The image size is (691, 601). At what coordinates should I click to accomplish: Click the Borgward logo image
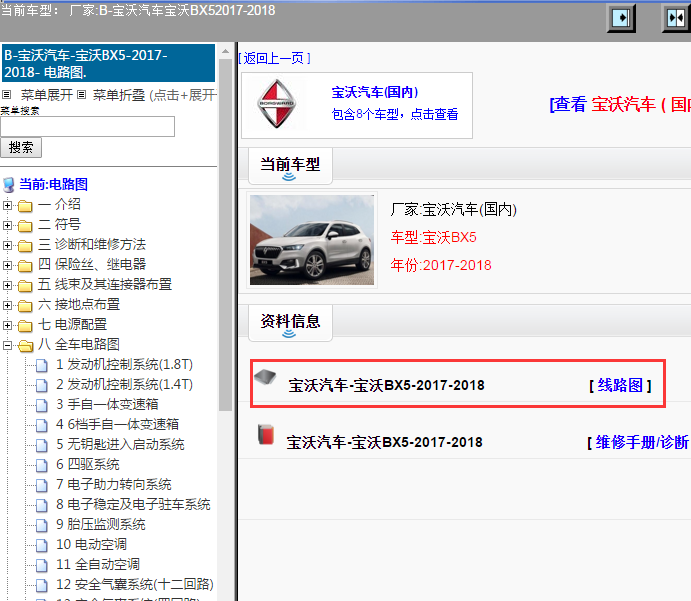(276, 104)
